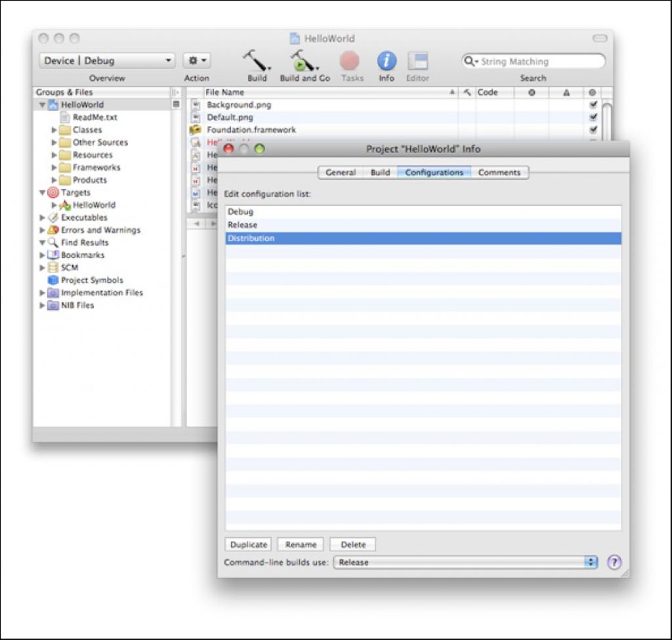Select the Distribution configuration row
The image size is (672, 640).
pyautogui.click(x=423, y=238)
